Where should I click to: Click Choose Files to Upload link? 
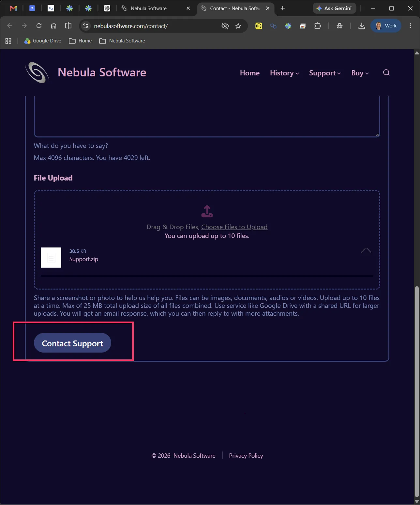click(x=234, y=227)
